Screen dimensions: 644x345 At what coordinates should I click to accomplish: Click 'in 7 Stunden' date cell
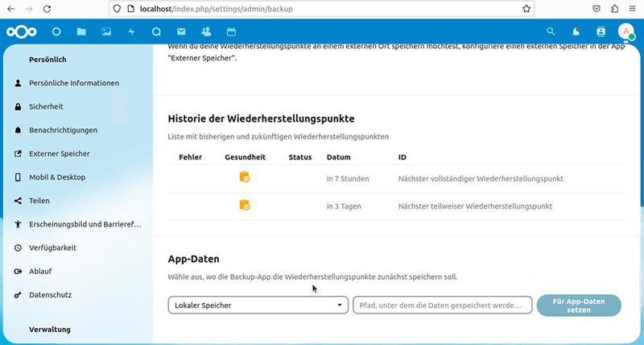pyautogui.click(x=348, y=179)
